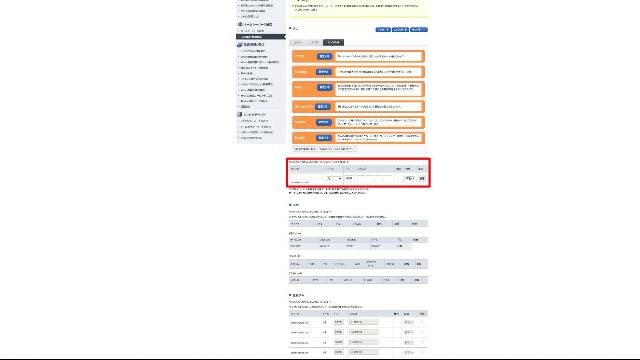Click the blue button in the first orange row
Viewport: 640px width, 360px height.
pyautogui.click(x=324, y=56)
